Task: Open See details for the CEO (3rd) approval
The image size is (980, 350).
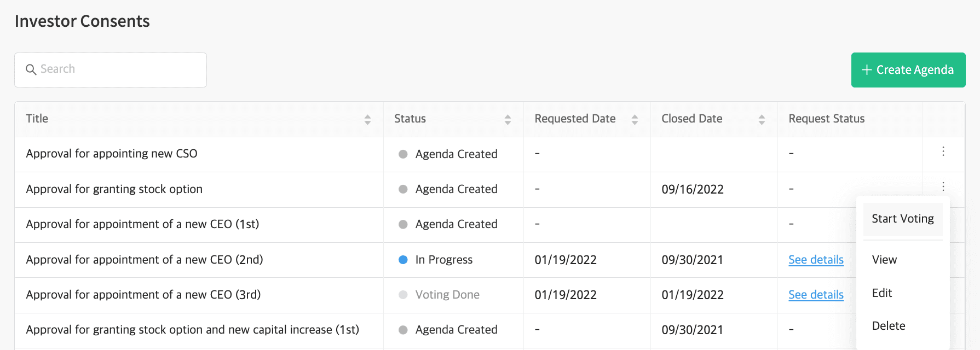Action: [816, 295]
